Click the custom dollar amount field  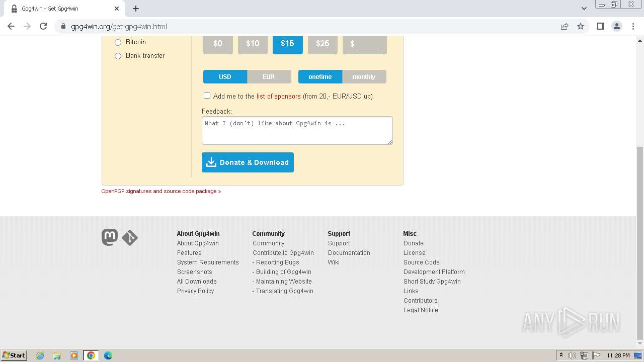click(365, 44)
